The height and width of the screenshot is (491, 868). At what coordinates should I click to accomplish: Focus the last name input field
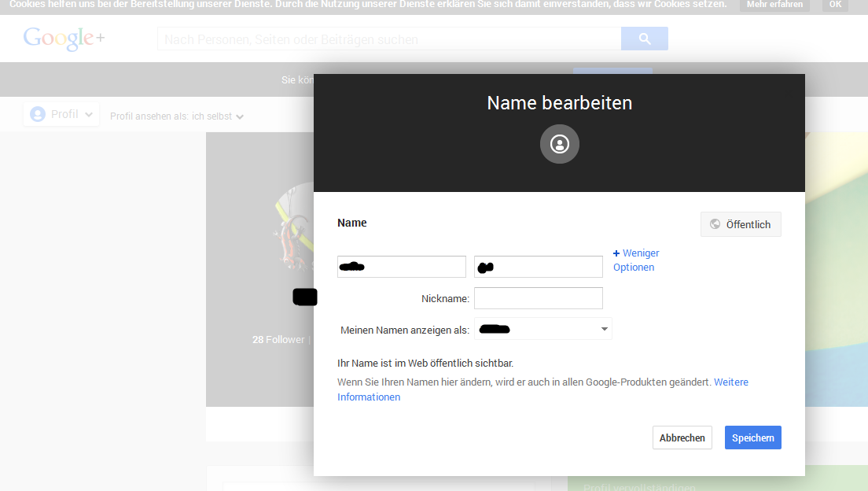pyautogui.click(x=538, y=267)
